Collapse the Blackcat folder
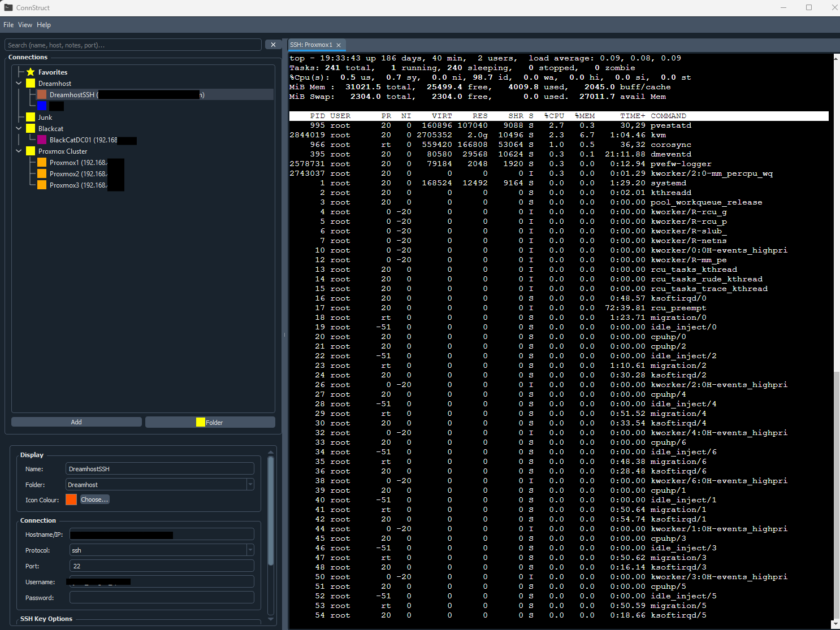This screenshot has width=840, height=630. (19, 129)
